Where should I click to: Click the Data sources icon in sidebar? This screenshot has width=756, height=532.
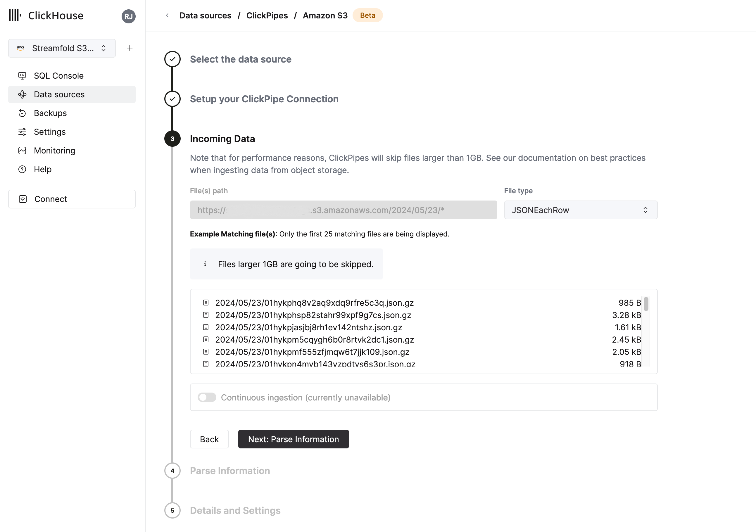click(x=22, y=94)
